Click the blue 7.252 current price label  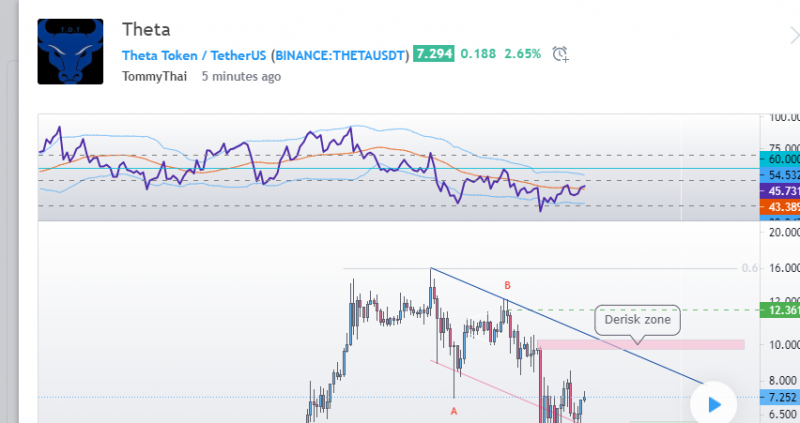780,397
